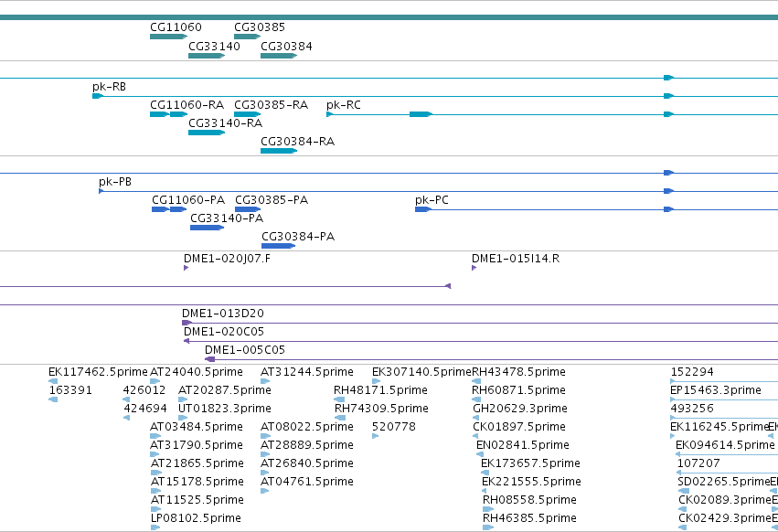Image resolution: width=778 pixels, height=532 pixels.
Task: Click the CG30384-PA protein bar
Action: [x=278, y=246]
